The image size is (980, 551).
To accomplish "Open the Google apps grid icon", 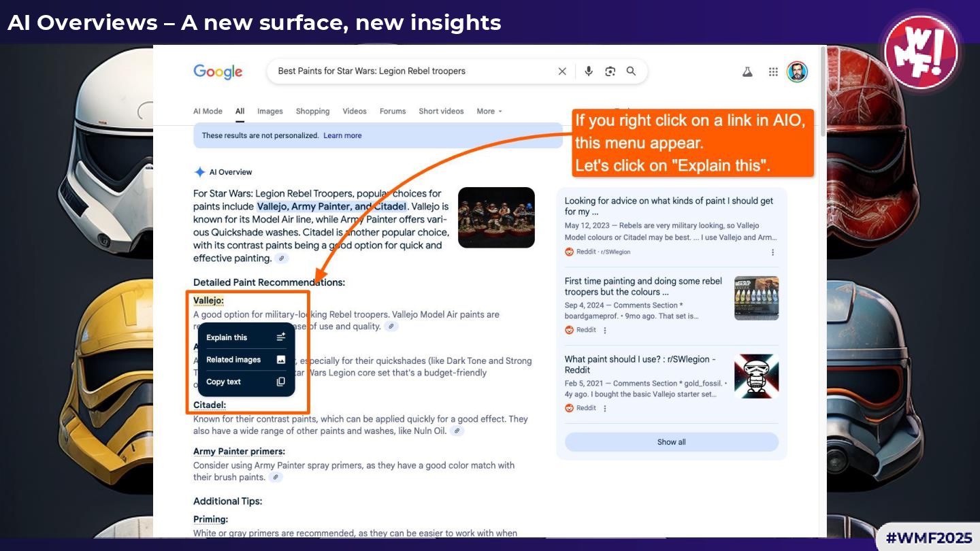I will point(773,71).
